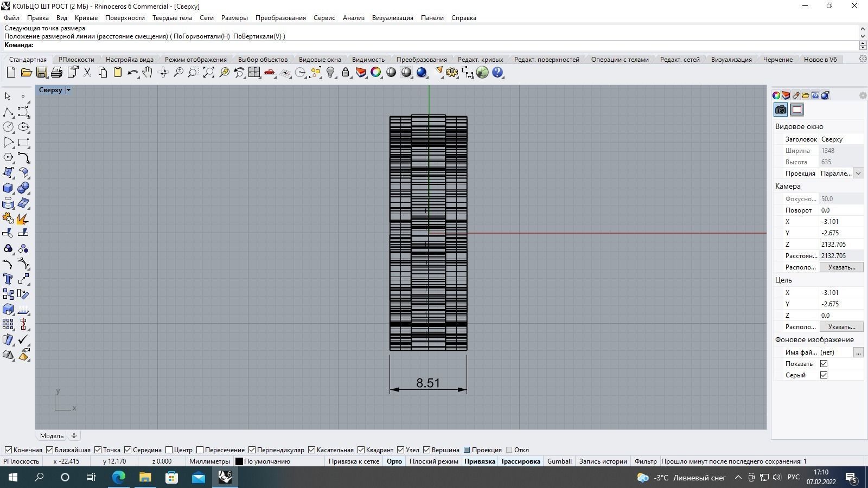Toggle Орто mode in the status bar
This screenshot has height=488, width=868.
[x=394, y=461]
